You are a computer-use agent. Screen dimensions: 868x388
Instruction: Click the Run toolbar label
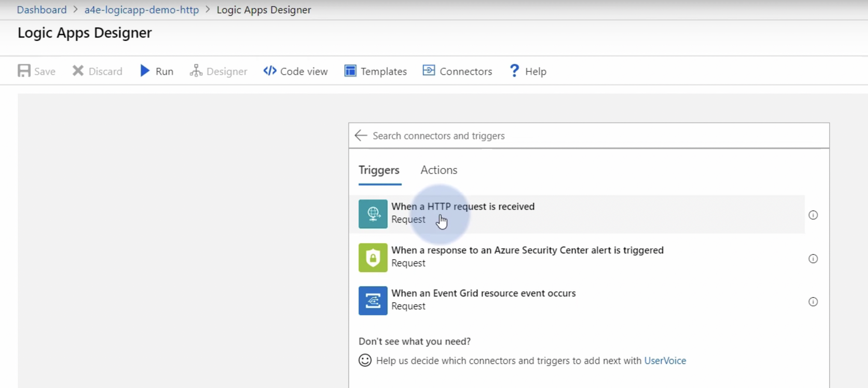(x=164, y=72)
